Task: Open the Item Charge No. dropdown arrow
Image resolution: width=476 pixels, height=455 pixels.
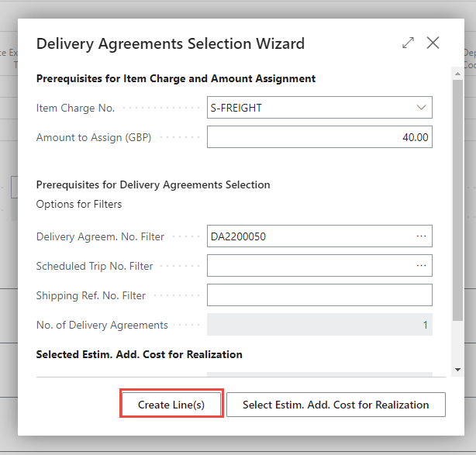Action: click(421, 108)
